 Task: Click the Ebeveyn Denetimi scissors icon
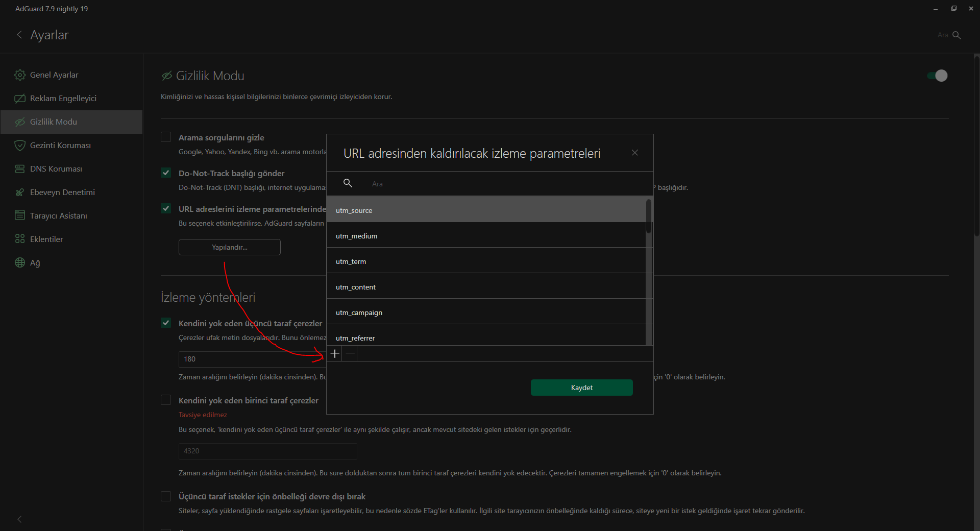click(x=20, y=192)
